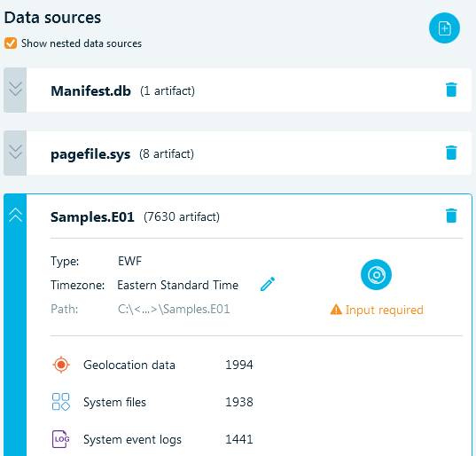The image size is (476, 456).
Task: Edit the timezone with pencil icon
Action: click(268, 284)
